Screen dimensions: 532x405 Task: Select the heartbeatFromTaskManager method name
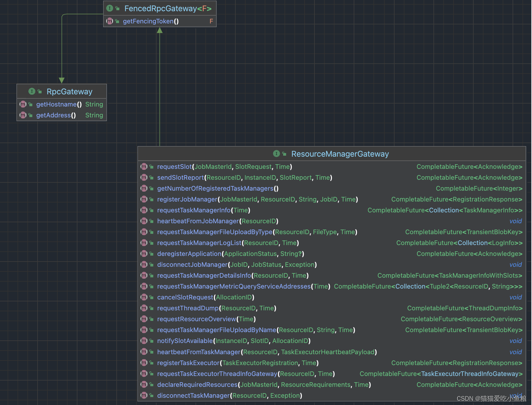[x=199, y=352]
